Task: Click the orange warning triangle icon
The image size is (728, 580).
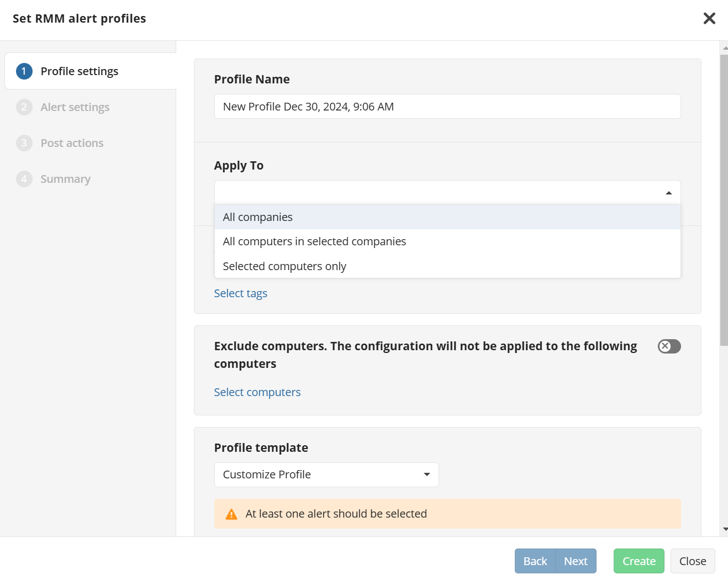Action: click(231, 514)
